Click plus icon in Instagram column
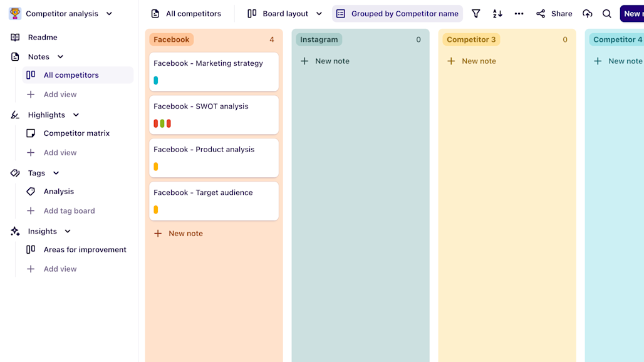This screenshot has height=362, width=644. point(304,61)
